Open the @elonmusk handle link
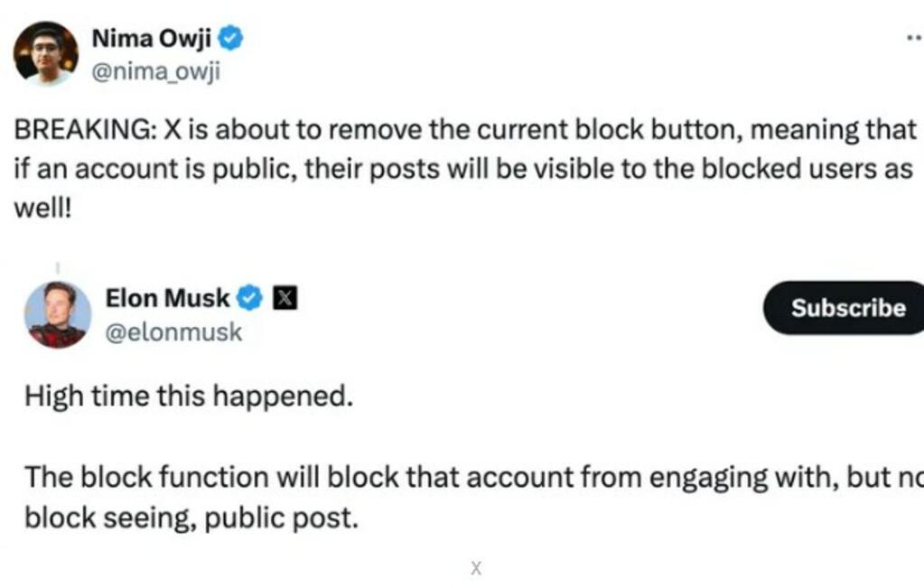 [x=173, y=332]
